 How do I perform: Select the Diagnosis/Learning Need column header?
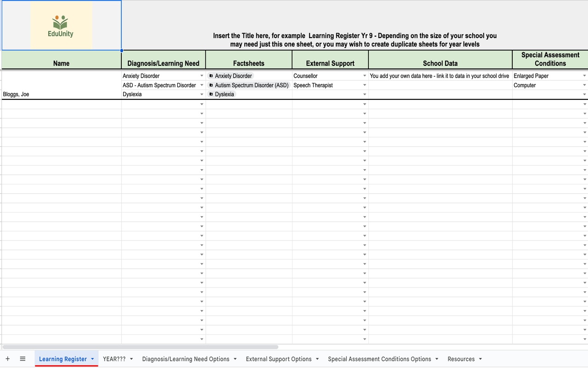click(164, 59)
